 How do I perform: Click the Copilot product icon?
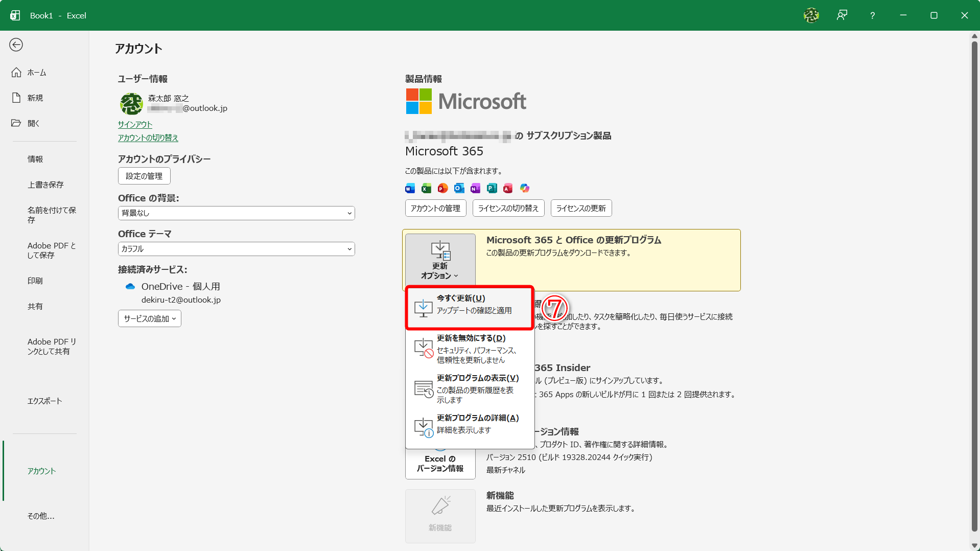[524, 188]
